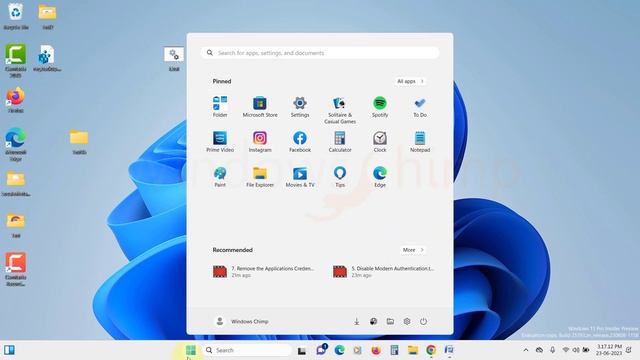Open the pinned Settings app
Image resolution: width=640 pixels, height=360 pixels.
coord(300,107)
